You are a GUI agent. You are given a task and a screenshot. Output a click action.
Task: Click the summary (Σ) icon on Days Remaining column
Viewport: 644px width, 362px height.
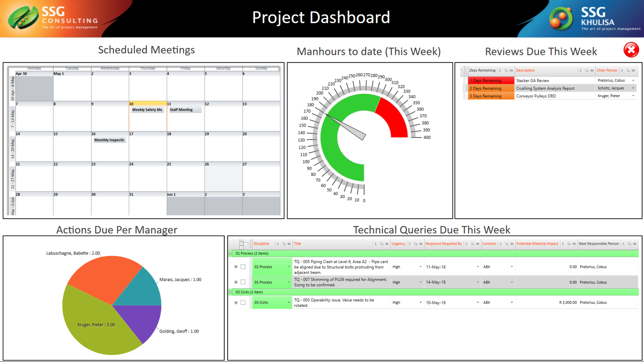coord(499,71)
